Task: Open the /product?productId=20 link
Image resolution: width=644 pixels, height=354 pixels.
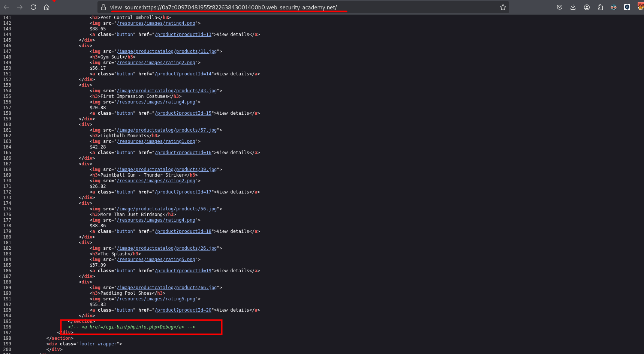Action: tap(183, 310)
